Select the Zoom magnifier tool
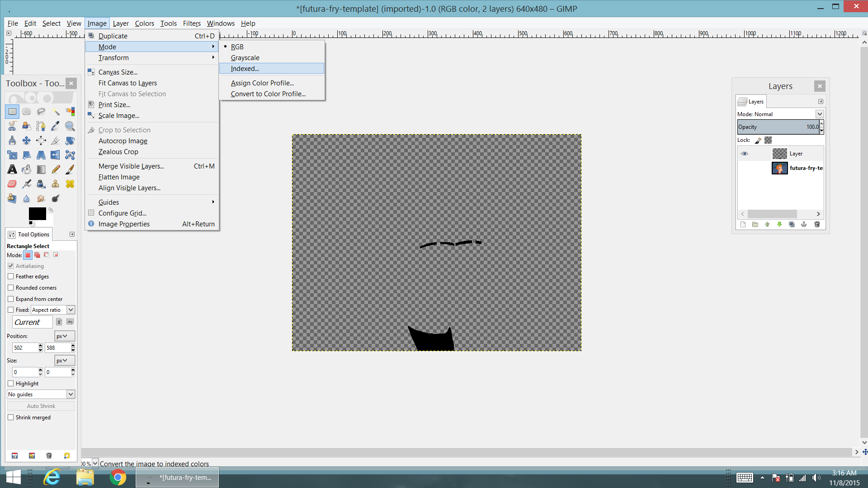Screen dimensions: 868x488 [70, 126]
